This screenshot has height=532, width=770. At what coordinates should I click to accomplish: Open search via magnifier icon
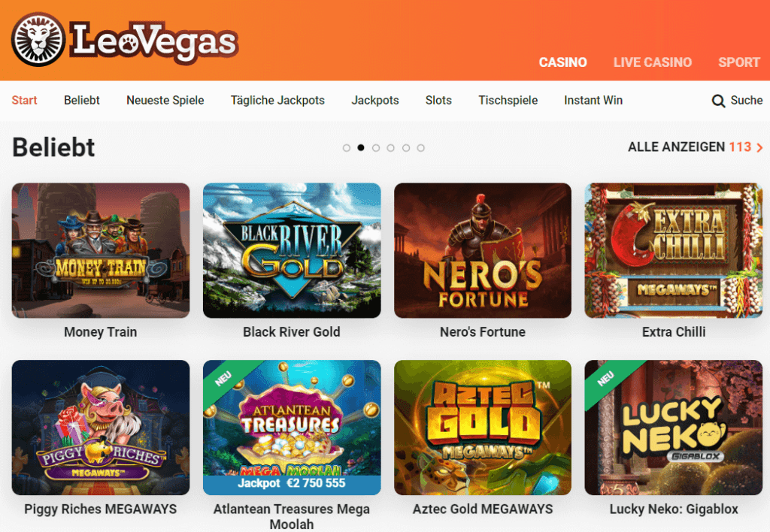point(718,101)
